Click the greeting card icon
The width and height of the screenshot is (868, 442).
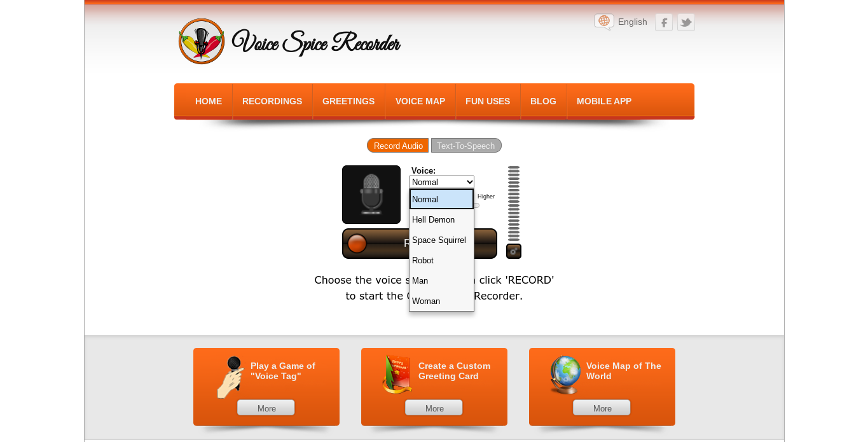pyautogui.click(x=397, y=375)
